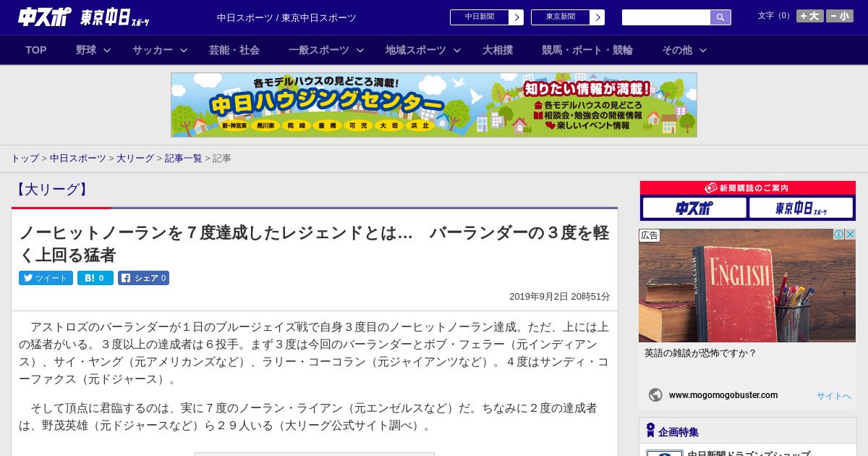
Task: Click the article headline about ノーヒットノーラン
Action: [314, 244]
